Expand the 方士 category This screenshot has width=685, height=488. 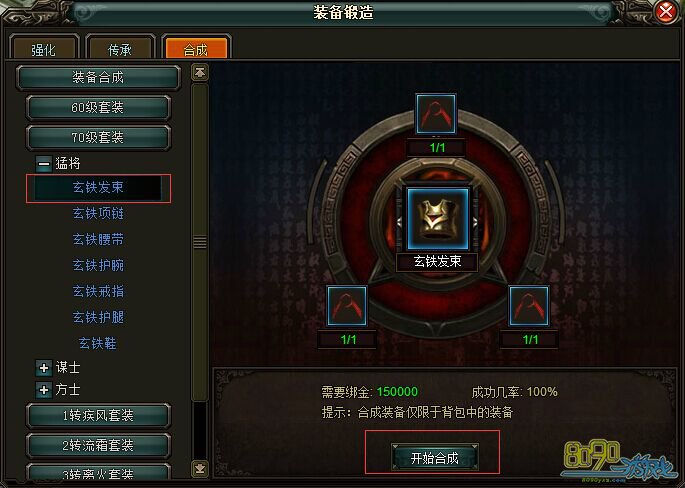click(44, 390)
